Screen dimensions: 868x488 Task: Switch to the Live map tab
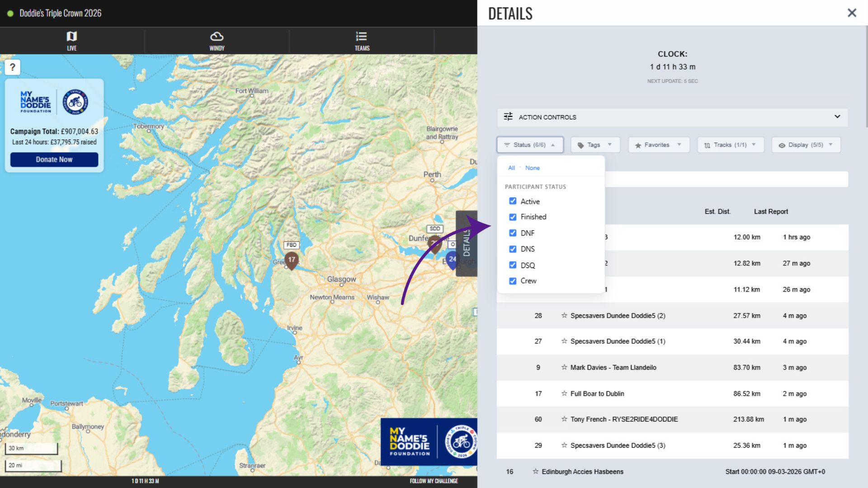click(x=72, y=41)
